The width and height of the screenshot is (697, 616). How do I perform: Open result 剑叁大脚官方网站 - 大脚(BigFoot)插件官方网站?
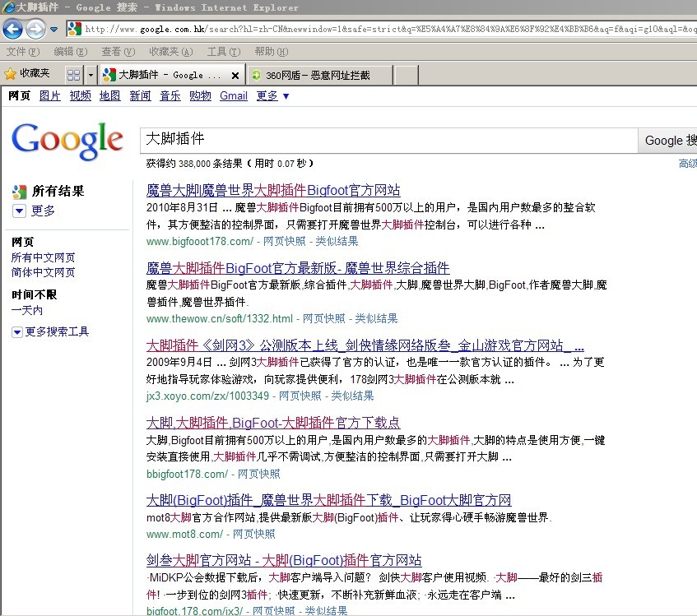284,560
